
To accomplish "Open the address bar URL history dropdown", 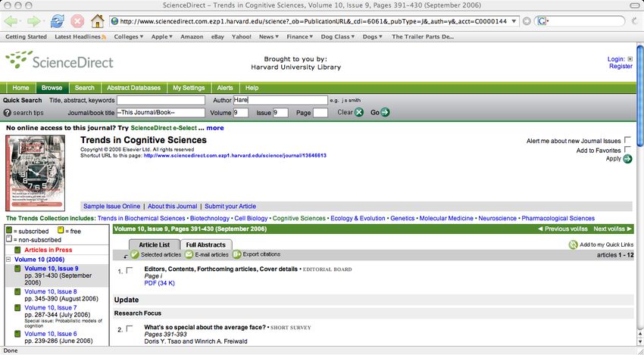I will click(x=514, y=21).
